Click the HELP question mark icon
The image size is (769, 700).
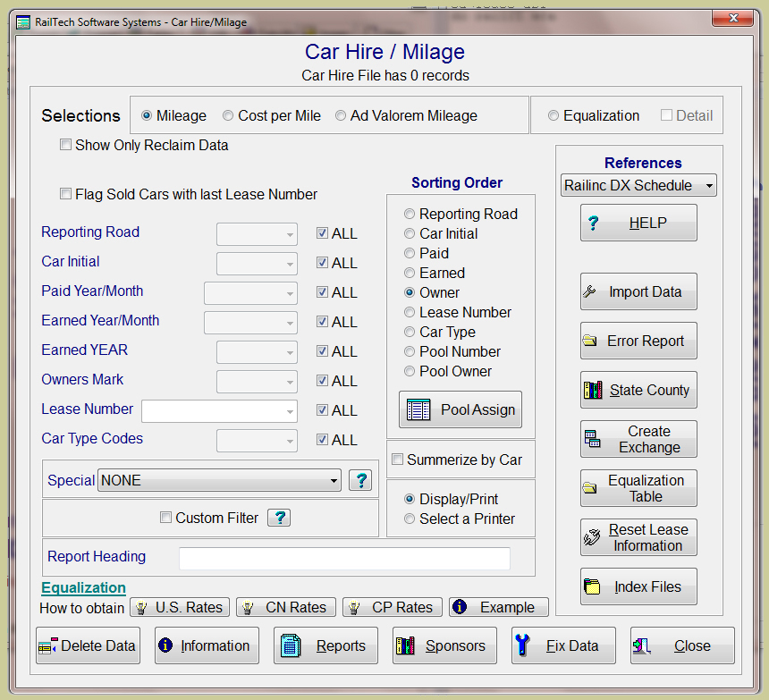pos(593,223)
